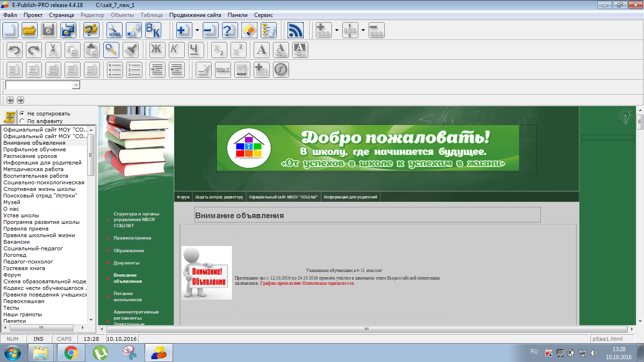Expand the arrow beside the add-table-column icon
The height and width of the screenshot is (362, 644).
[337, 30]
